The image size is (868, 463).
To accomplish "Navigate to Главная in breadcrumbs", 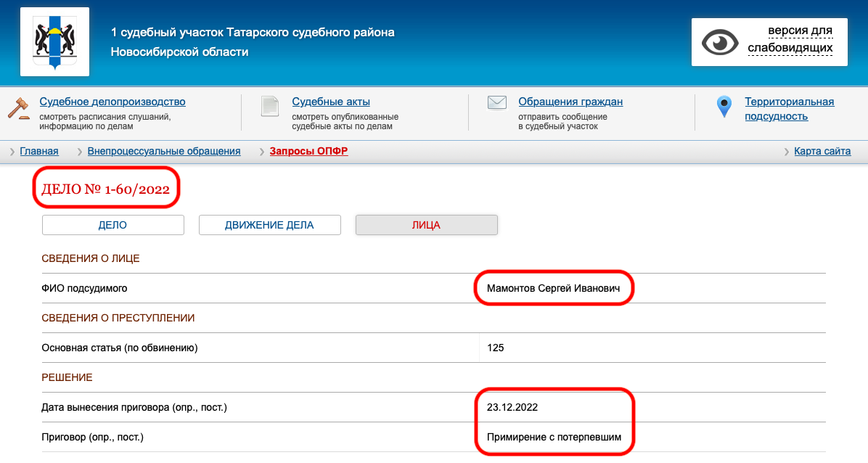I will pos(39,151).
